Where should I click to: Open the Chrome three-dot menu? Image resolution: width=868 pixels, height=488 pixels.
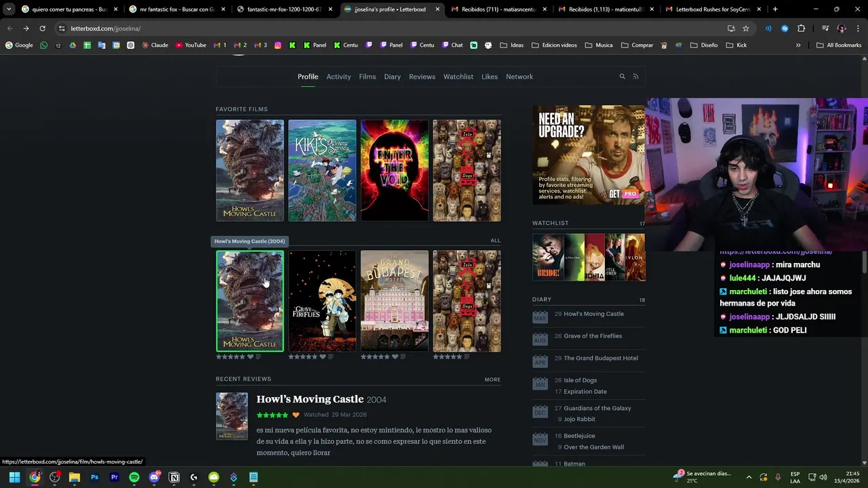[x=857, y=28]
